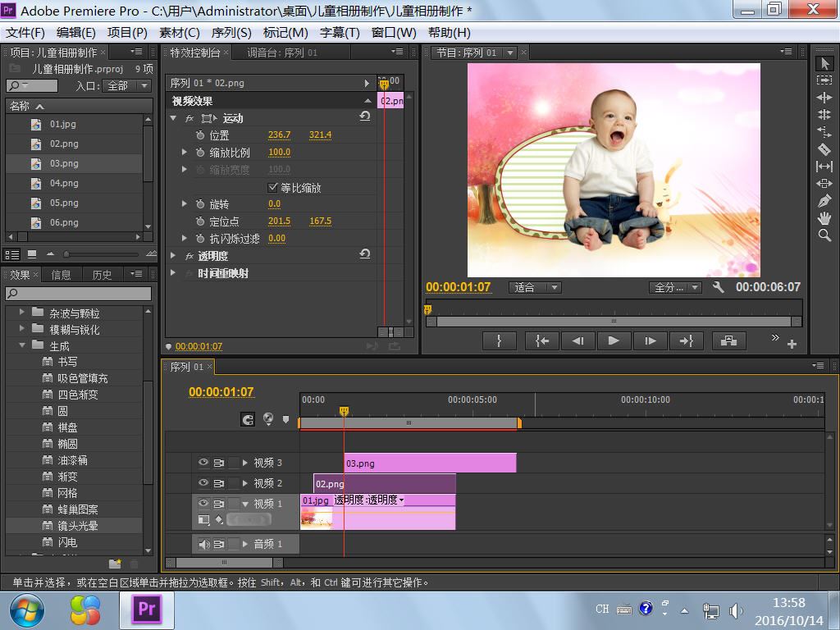Select the Zoom magnifier tool
This screenshot has height=630, width=840.
[824, 235]
